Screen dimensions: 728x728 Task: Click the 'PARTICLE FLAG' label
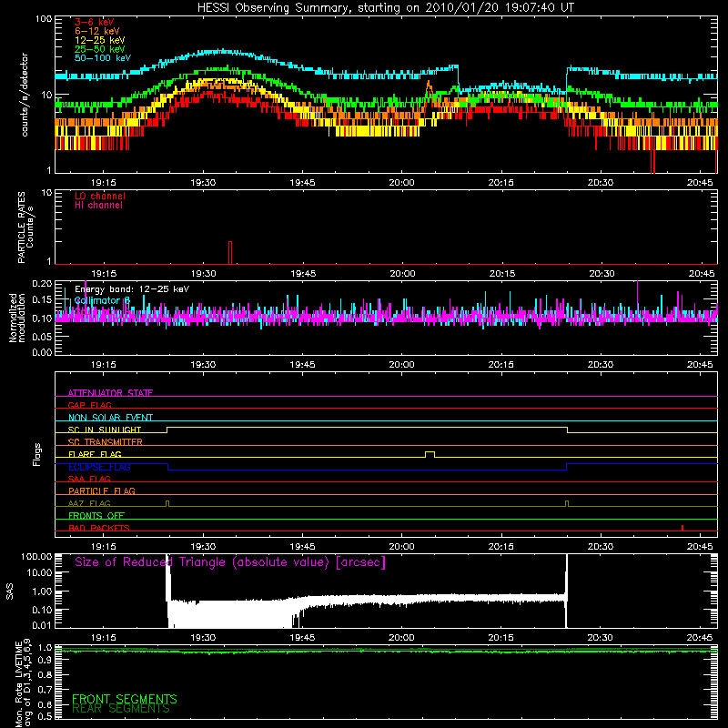tap(102, 490)
